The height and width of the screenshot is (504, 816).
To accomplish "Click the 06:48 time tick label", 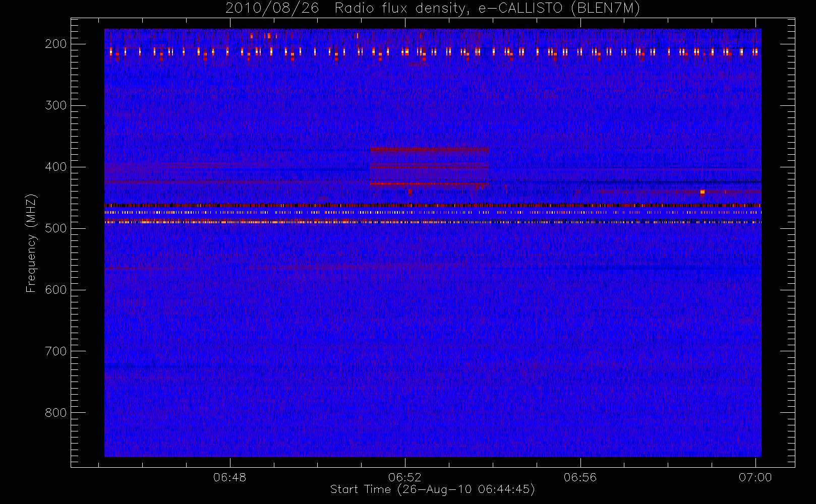I will pos(230,477).
